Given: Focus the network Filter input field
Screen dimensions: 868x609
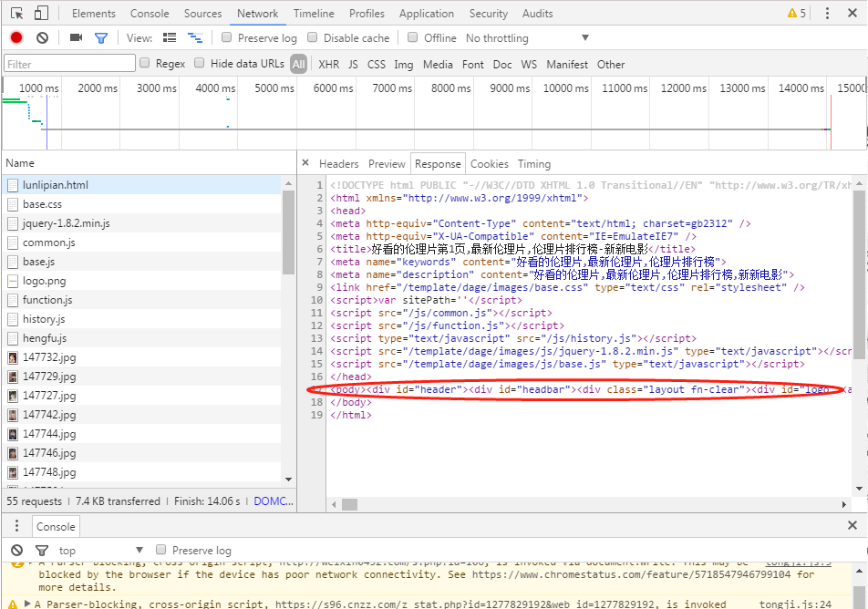Looking at the screenshot, I should (69, 64).
